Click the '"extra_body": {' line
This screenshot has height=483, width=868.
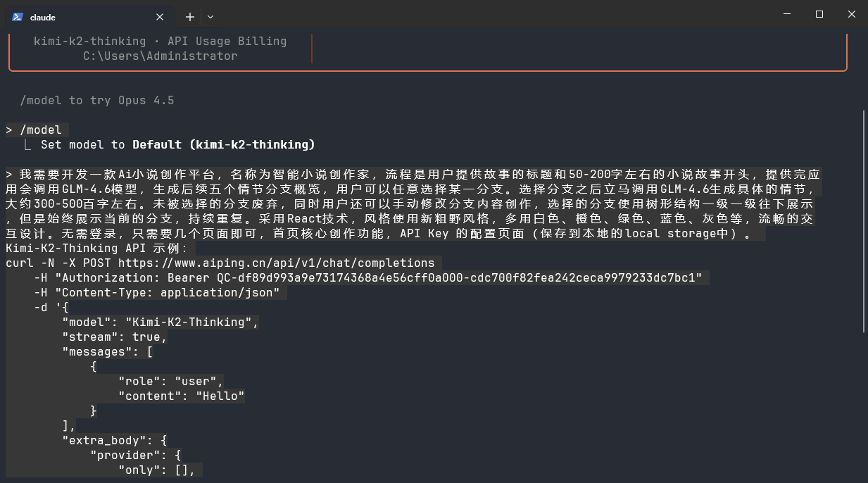(115, 440)
